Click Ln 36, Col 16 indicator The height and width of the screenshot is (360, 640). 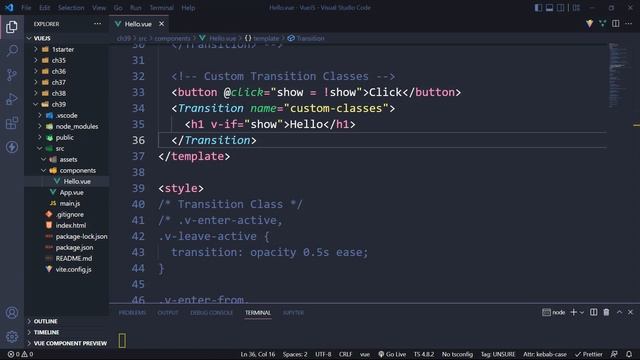[x=258, y=354]
